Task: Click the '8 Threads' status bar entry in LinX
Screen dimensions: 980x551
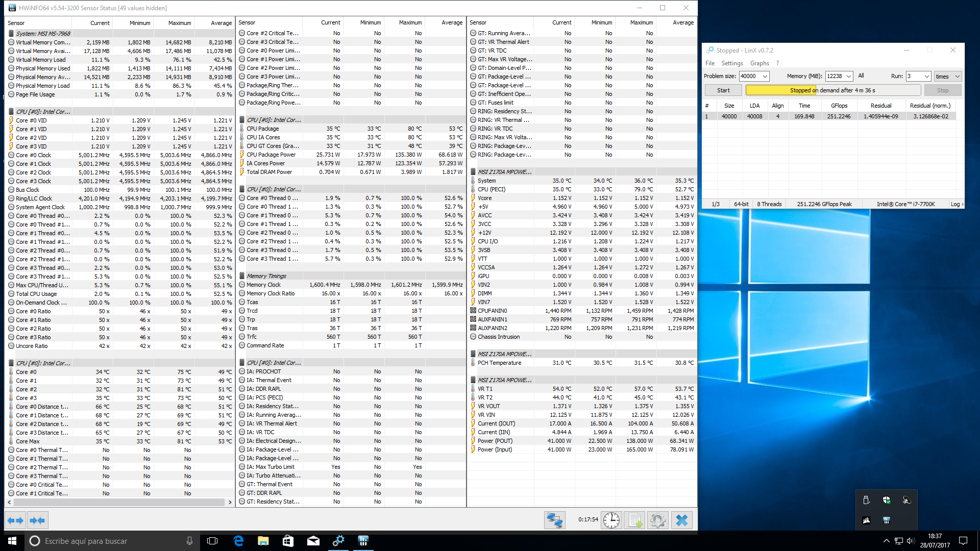Action: pyautogui.click(x=769, y=204)
